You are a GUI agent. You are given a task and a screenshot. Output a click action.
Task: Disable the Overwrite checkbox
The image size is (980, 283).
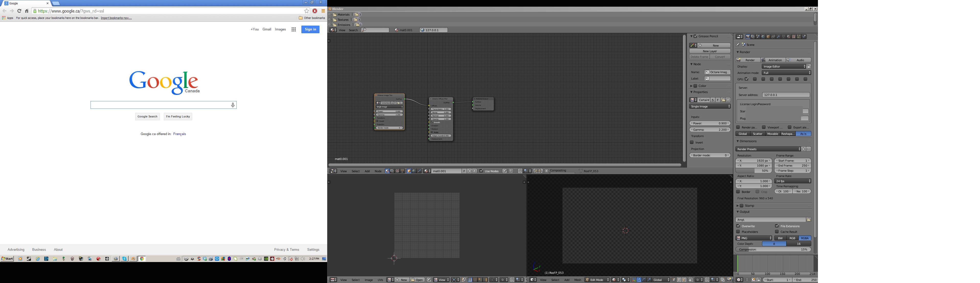coord(738,226)
